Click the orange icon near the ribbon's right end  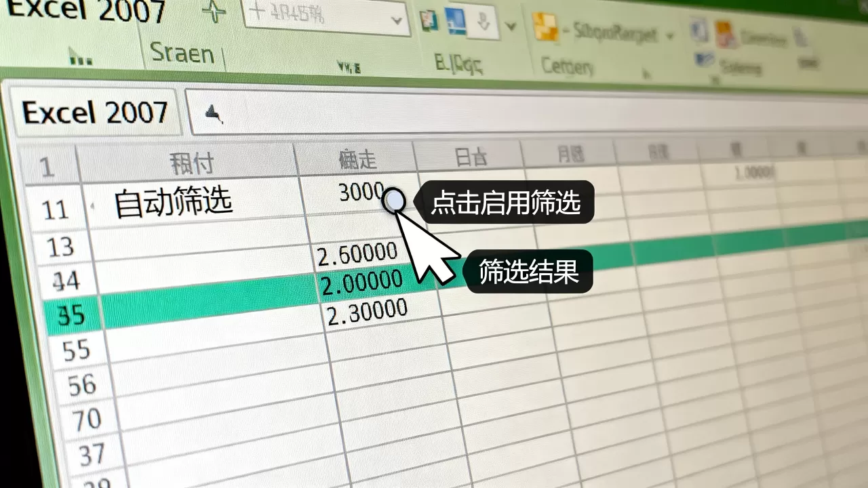pyautogui.click(x=726, y=35)
